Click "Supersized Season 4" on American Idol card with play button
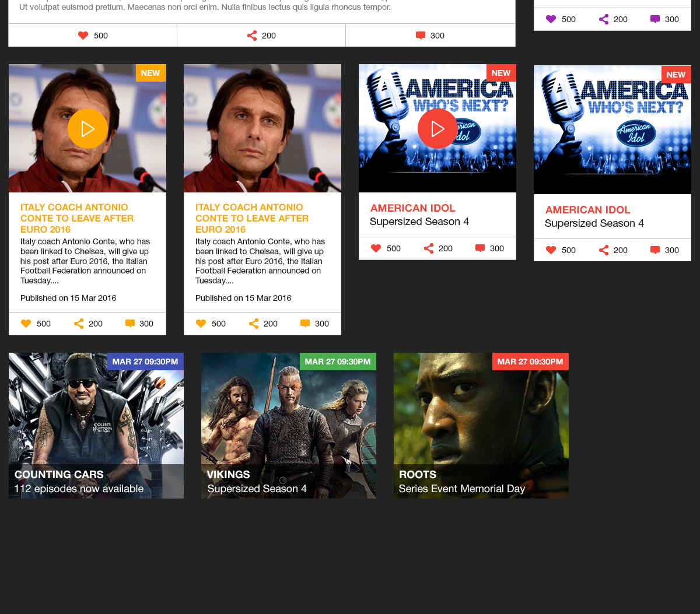The height and width of the screenshot is (614, 700). click(x=419, y=222)
